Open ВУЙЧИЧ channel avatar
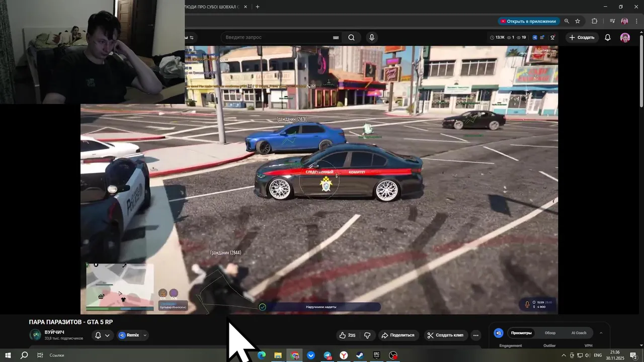 click(x=35, y=335)
